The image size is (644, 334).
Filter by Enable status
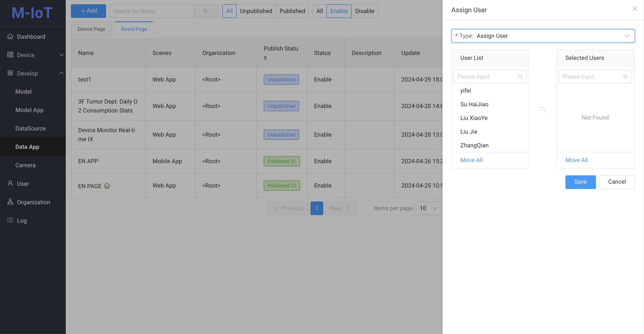click(x=339, y=11)
